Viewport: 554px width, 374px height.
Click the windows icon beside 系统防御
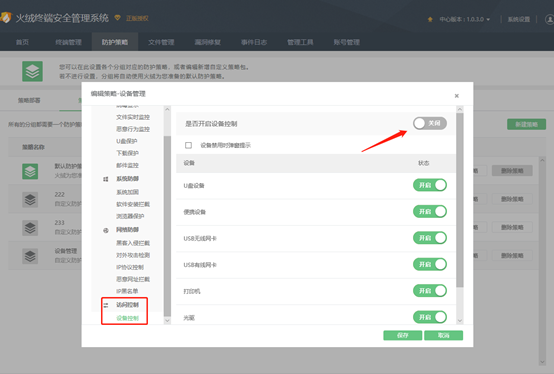click(x=106, y=179)
